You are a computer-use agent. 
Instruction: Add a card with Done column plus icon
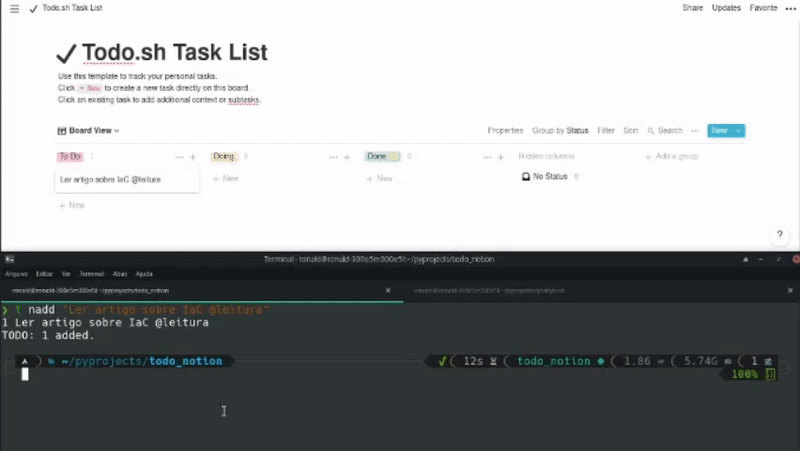(501, 157)
